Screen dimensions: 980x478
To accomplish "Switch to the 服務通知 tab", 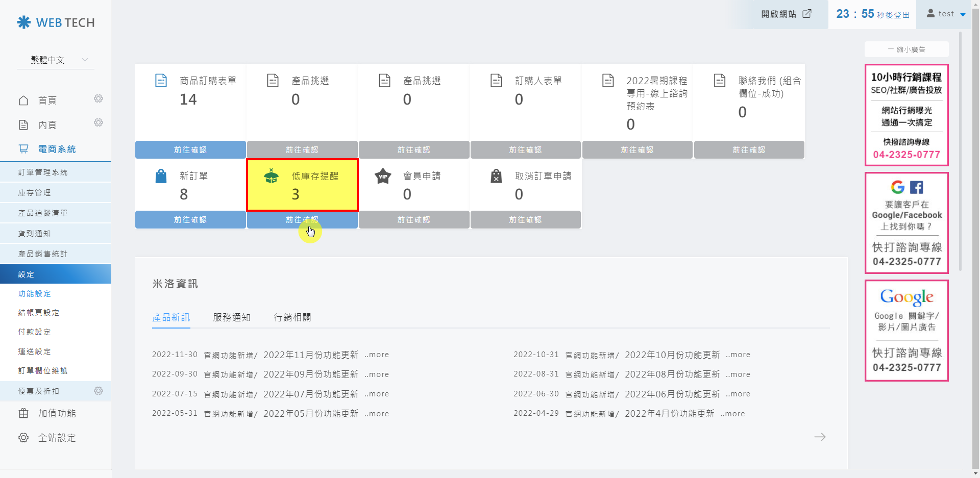I will [x=232, y=317].
